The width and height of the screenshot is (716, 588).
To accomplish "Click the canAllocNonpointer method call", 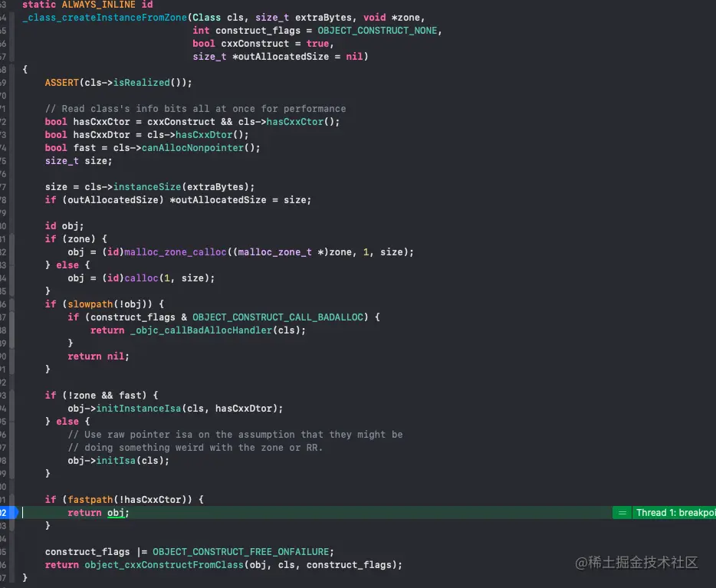I will coord(192,148).
